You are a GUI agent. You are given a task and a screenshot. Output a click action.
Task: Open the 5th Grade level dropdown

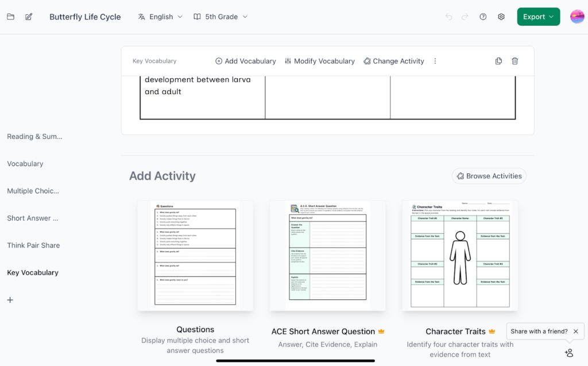click(x=220, y=17)
